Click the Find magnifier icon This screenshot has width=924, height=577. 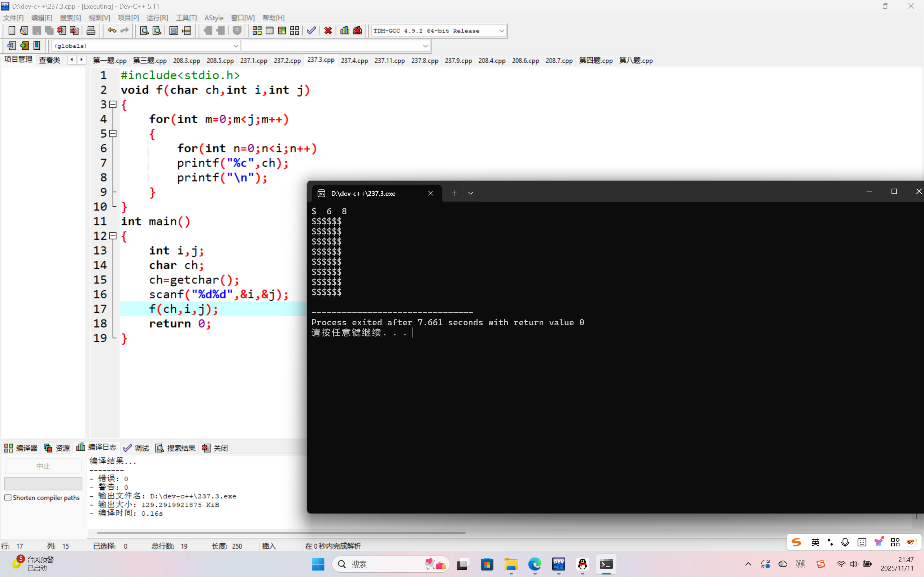pos(144,31)
